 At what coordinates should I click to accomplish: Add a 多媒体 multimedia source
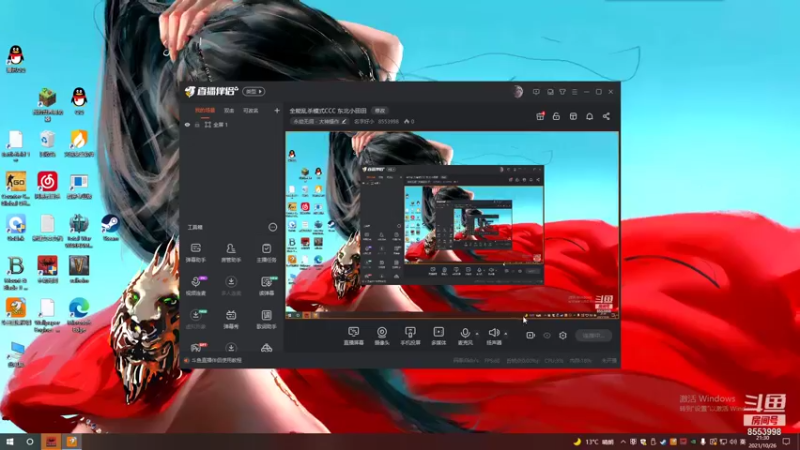click(438, 336)
